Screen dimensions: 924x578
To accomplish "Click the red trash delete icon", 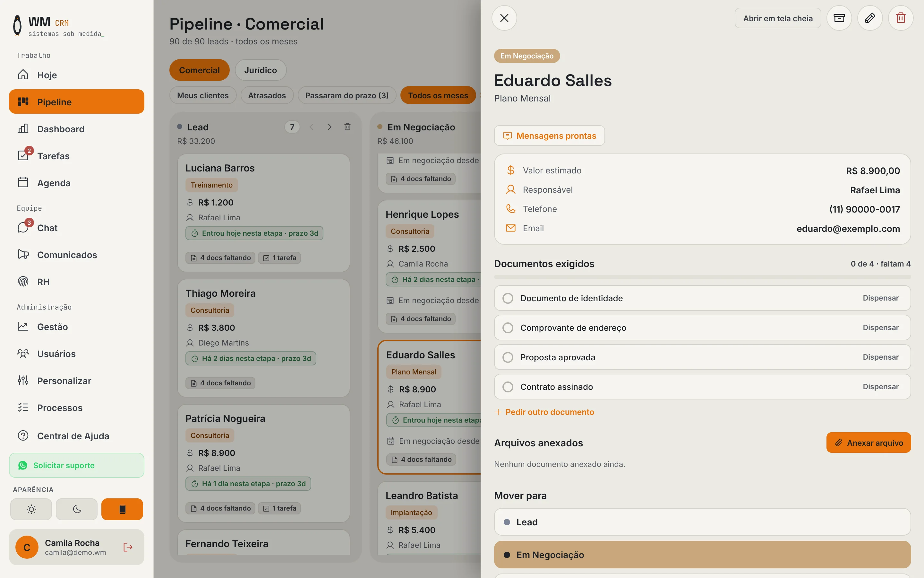I will (901, 18).
